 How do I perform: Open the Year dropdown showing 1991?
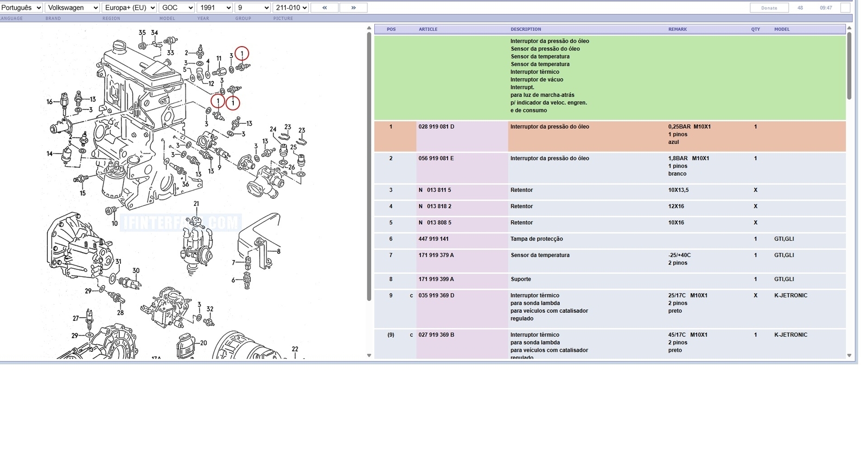[x=214, y=8]
